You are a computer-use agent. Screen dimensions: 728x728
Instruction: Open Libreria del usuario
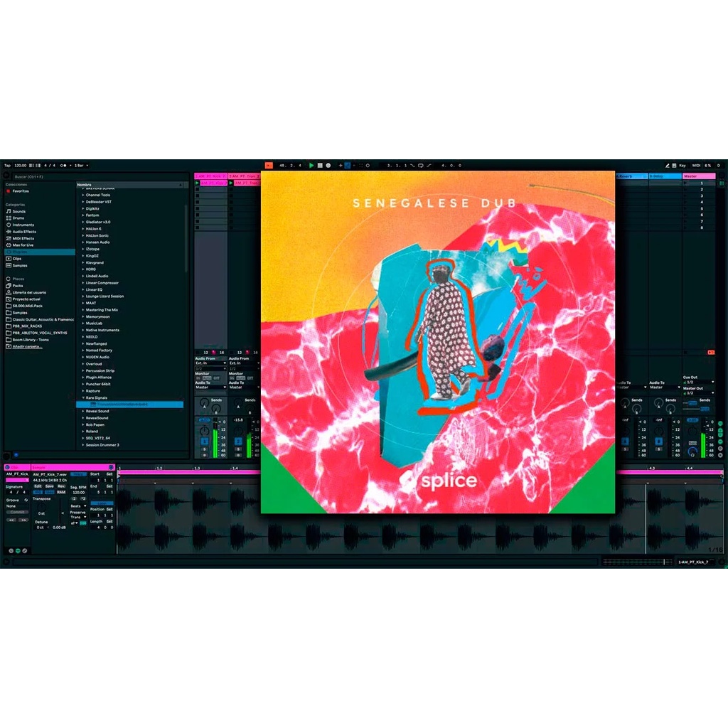tap(29, 292)
